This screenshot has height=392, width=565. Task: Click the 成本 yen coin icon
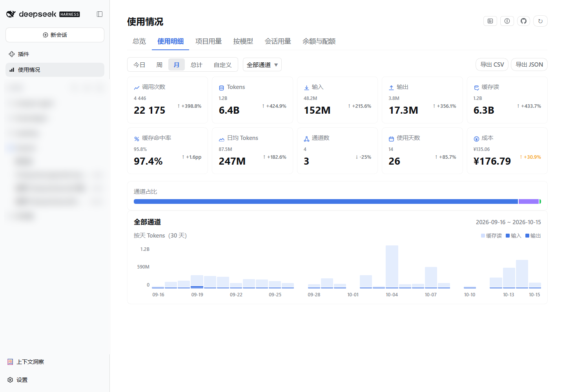tap(476, 139)
